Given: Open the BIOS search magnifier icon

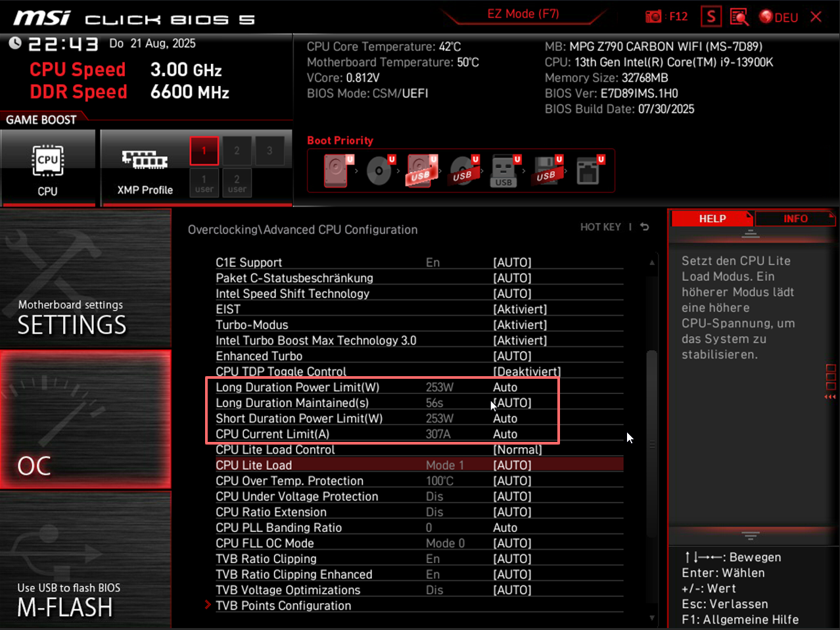Looking at the screenshot, I should point(739,16).
